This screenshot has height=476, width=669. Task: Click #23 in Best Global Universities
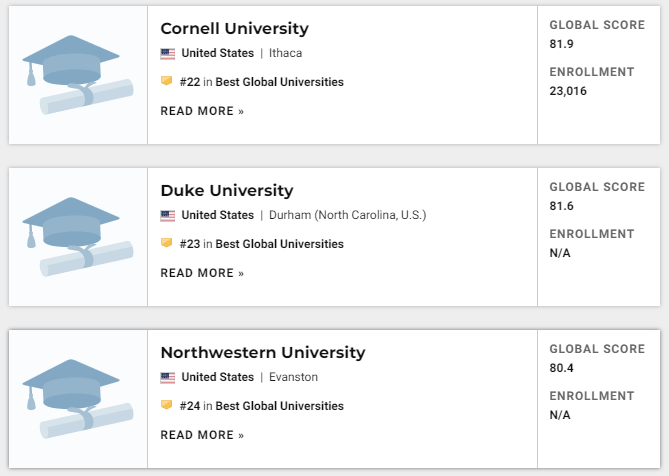[x=262, y=244]
